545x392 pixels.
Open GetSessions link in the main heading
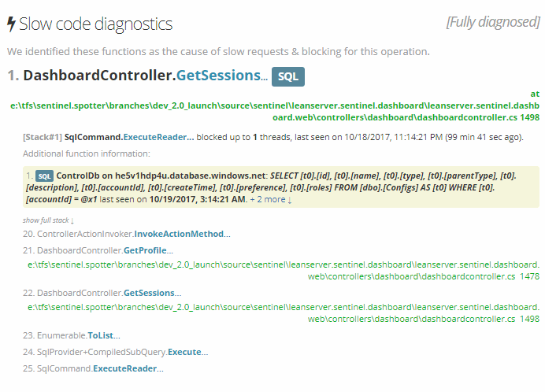pyautogui.click(x=222, y=76)
